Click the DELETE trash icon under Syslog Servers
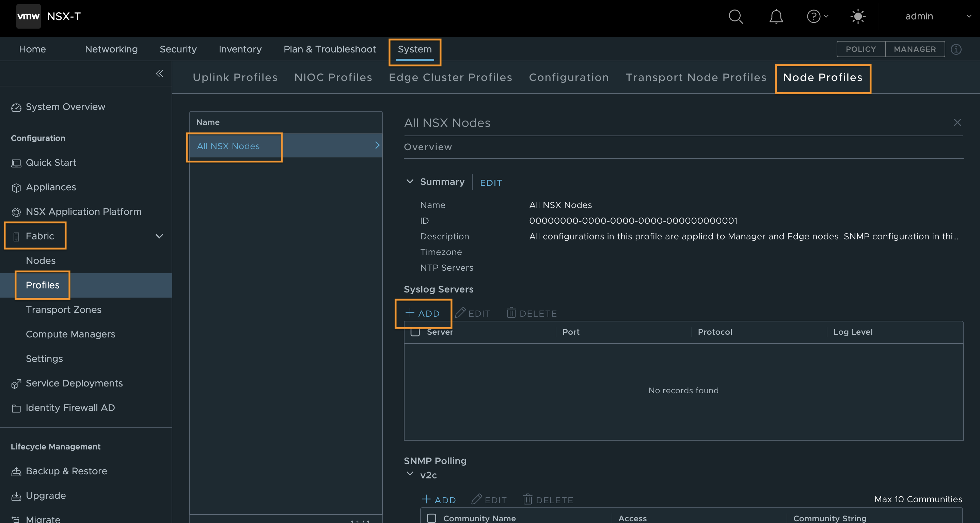980x523 pixels. pyautogui.click(x=512, y=313)
